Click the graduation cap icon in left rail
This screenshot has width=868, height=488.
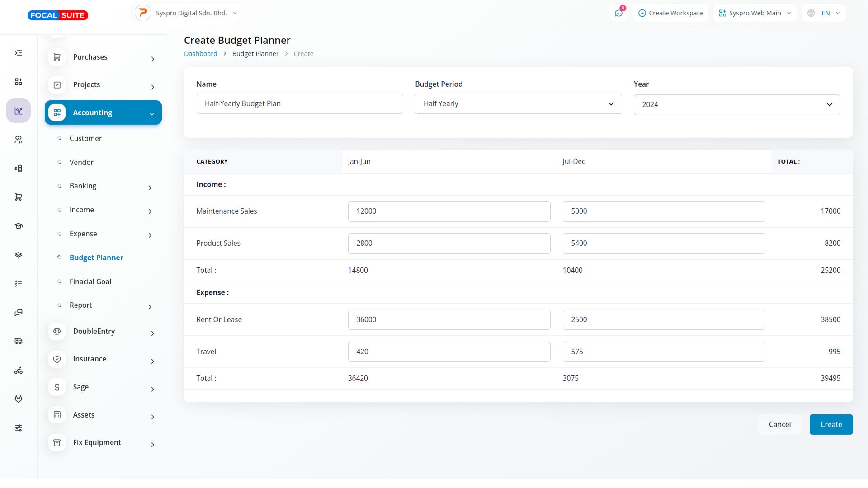click(x=19, y=226)
